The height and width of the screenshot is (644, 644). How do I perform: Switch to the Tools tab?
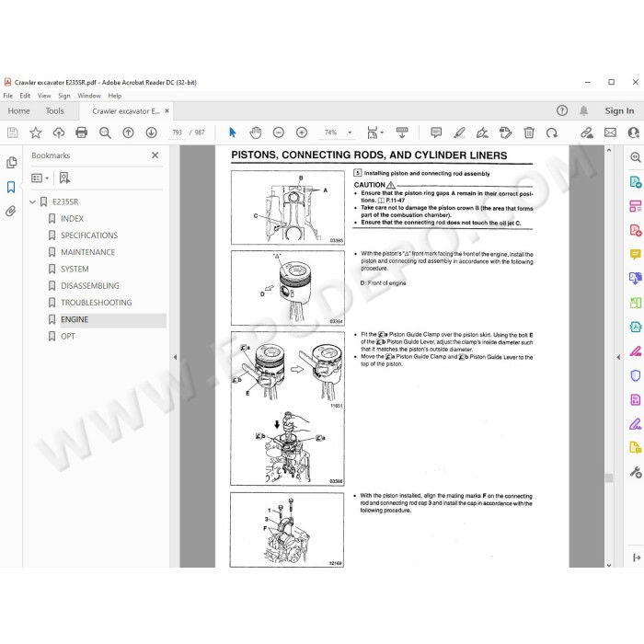pos(54,111)
